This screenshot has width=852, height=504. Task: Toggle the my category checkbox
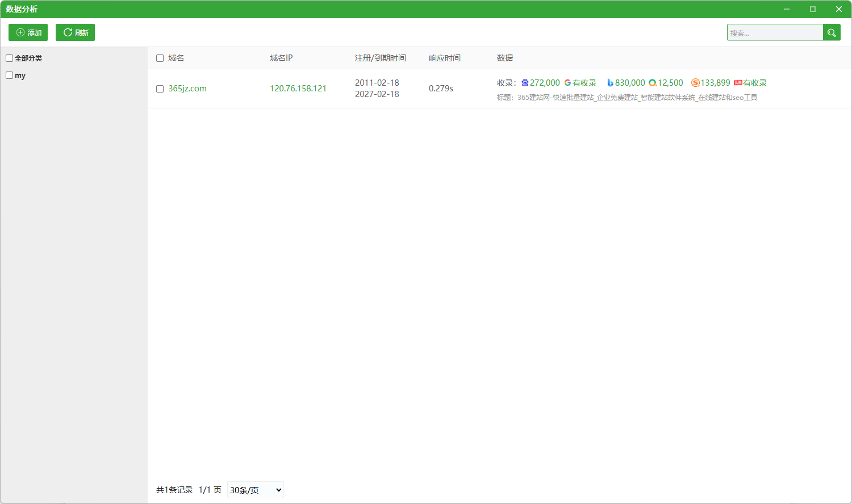(x=9, y=75)
